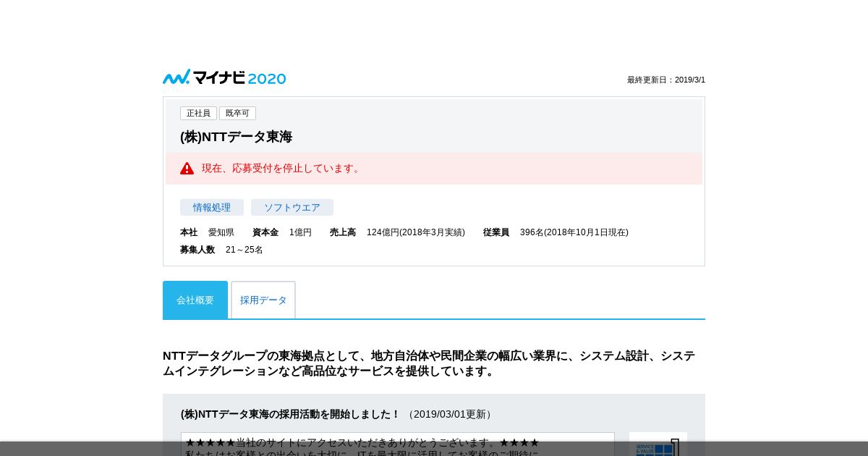Click the red warning triangle icon
Screen dimensions: 868x456
point(187,168)
